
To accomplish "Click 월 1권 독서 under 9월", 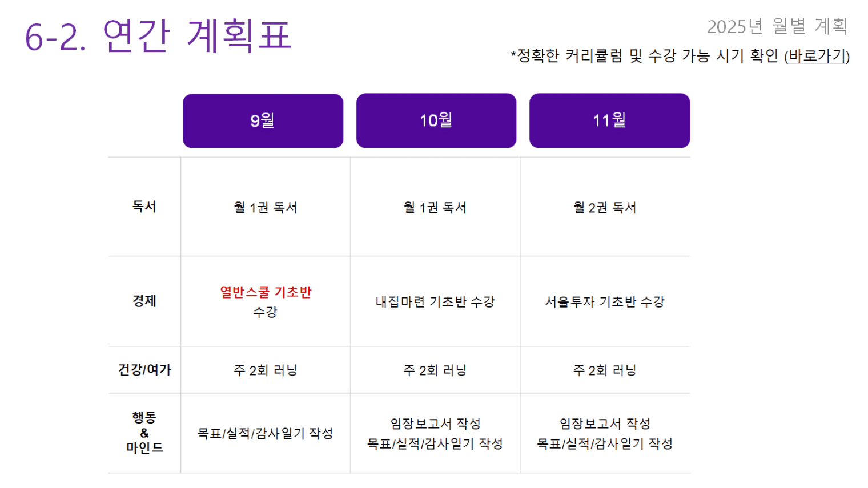I will [266, 208].
